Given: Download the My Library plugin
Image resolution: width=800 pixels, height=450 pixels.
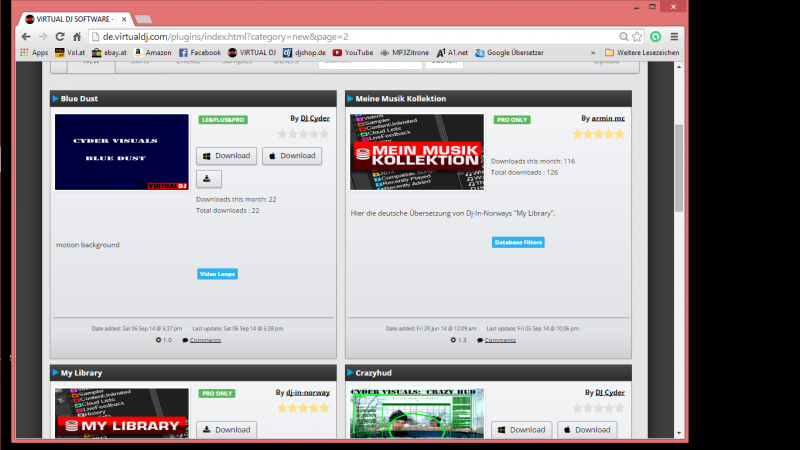Looking at the screenshot, I should [227, 430].
